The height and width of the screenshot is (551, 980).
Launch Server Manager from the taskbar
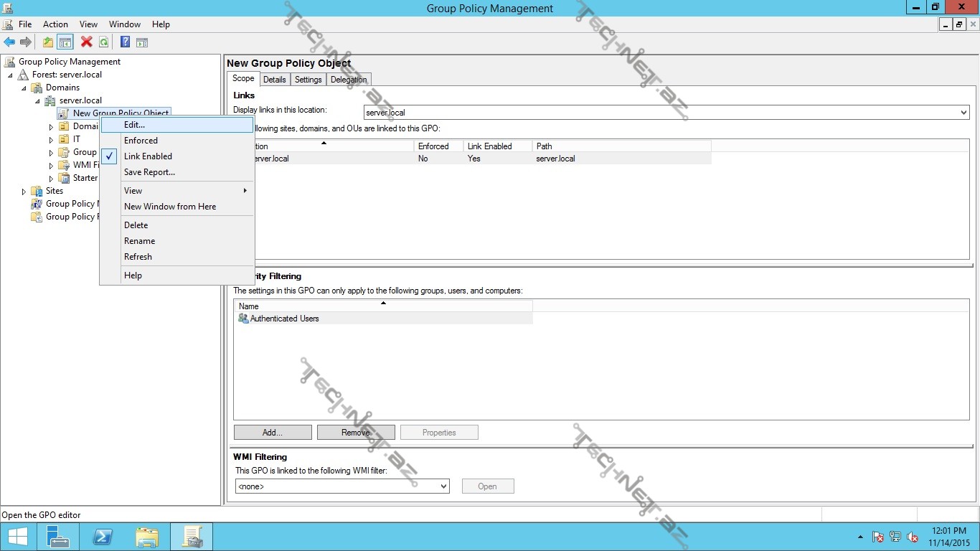58,537
